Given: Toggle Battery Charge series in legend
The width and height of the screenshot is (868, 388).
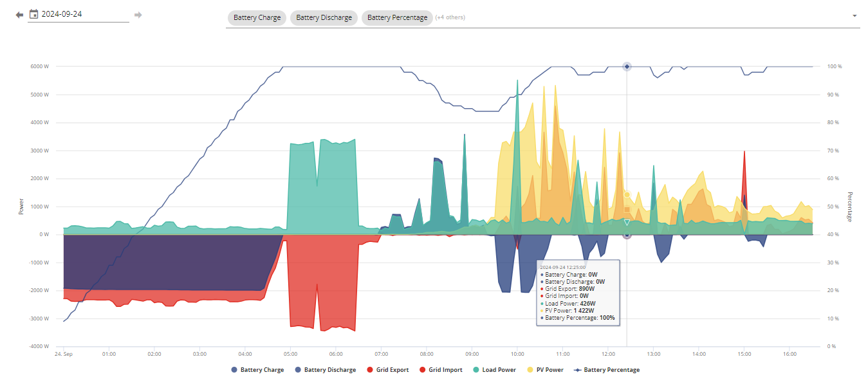Looking at the screenshot, I should [x=257, y=370].
